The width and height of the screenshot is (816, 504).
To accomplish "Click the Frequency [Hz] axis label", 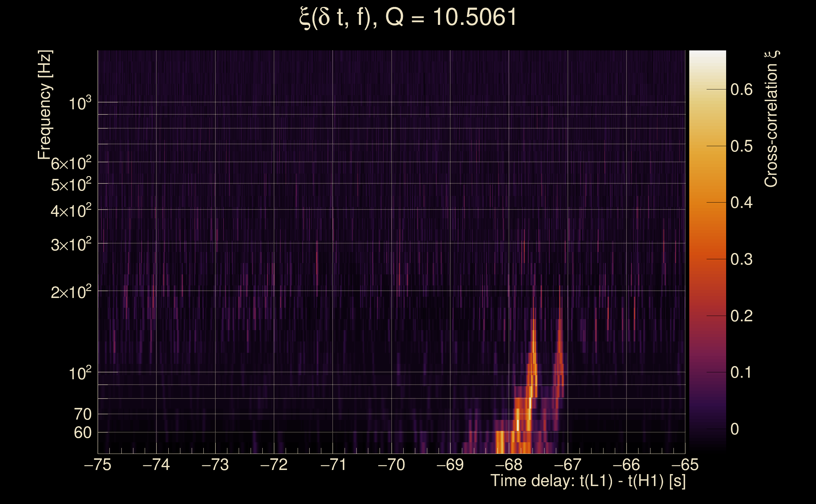I will (x=45, y=105).
